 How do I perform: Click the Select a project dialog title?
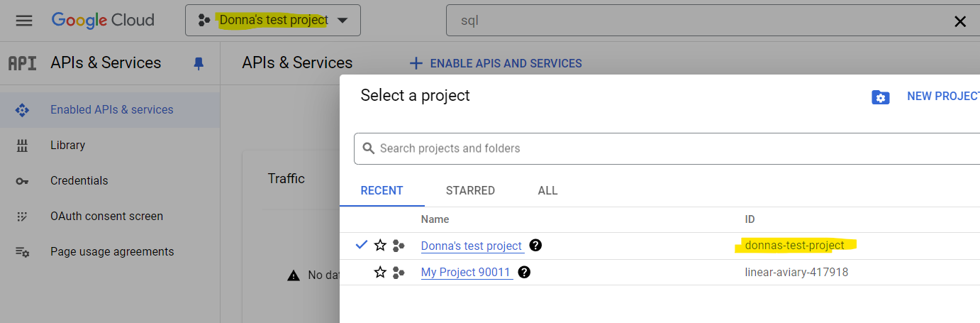coord(415,95)
